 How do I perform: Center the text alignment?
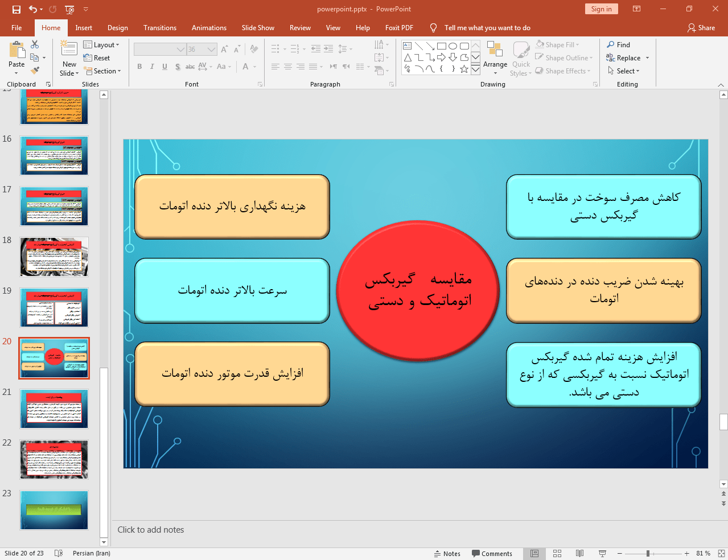coord(287,67)
